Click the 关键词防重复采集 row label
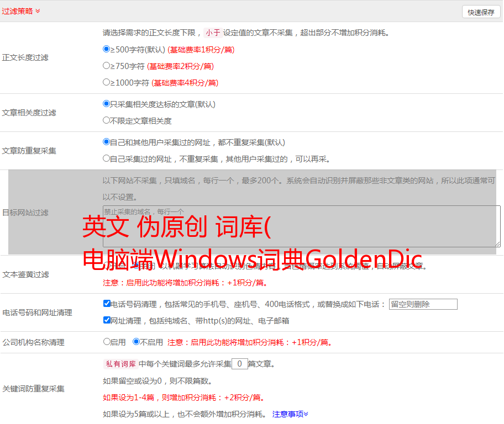Image resolution: width=504 pixels, height=424 pixels. (33, 389)
